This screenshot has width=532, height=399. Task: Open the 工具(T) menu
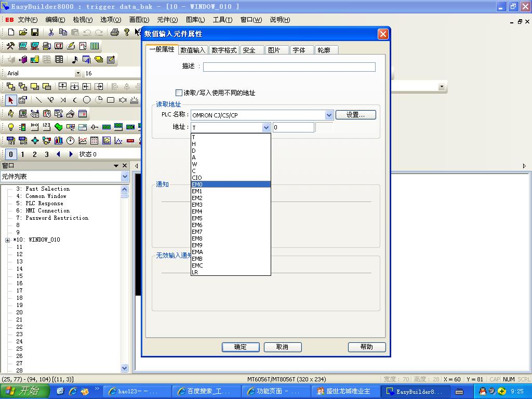pyautogui.click(x=222, y=20)
